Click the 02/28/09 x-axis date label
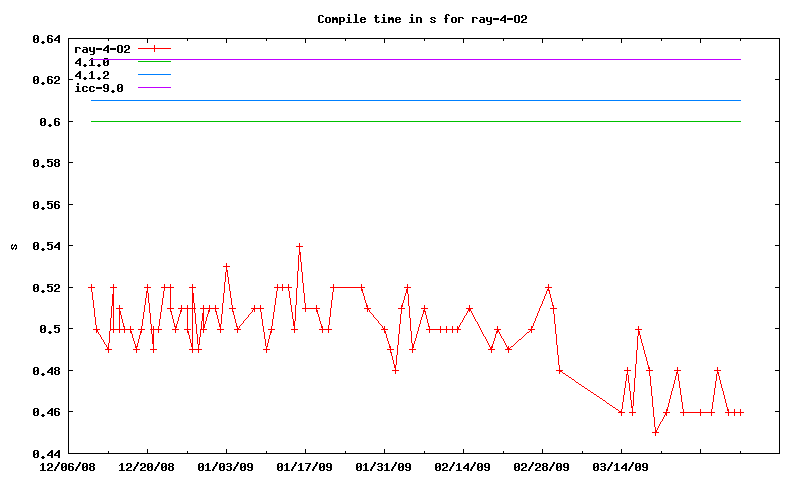Screen dimensions: 800x480 point(542,466)
